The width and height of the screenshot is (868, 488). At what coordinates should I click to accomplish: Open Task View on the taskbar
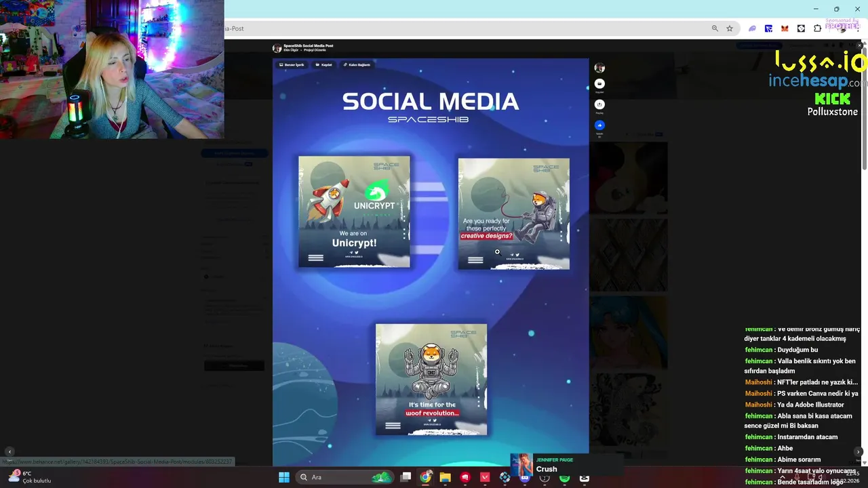pos(406,477)
